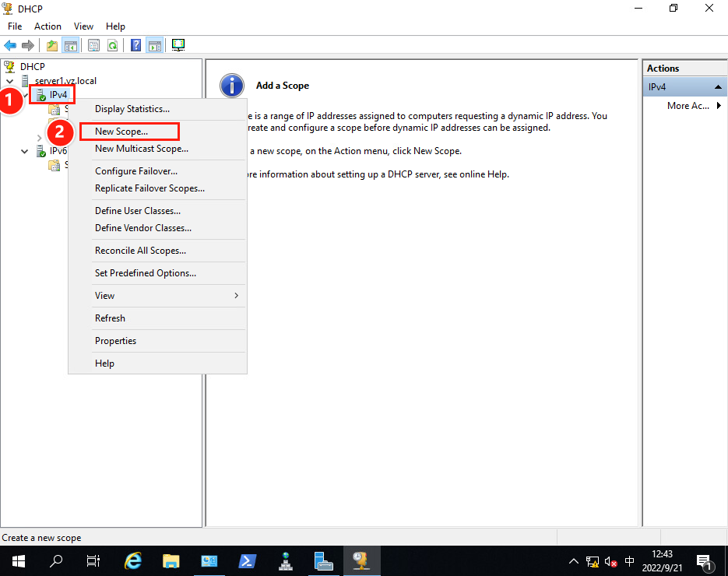Click the IPv6 node server icon
Image resolution: width=728 pixels, height=576 pixels.
(40, 151)
